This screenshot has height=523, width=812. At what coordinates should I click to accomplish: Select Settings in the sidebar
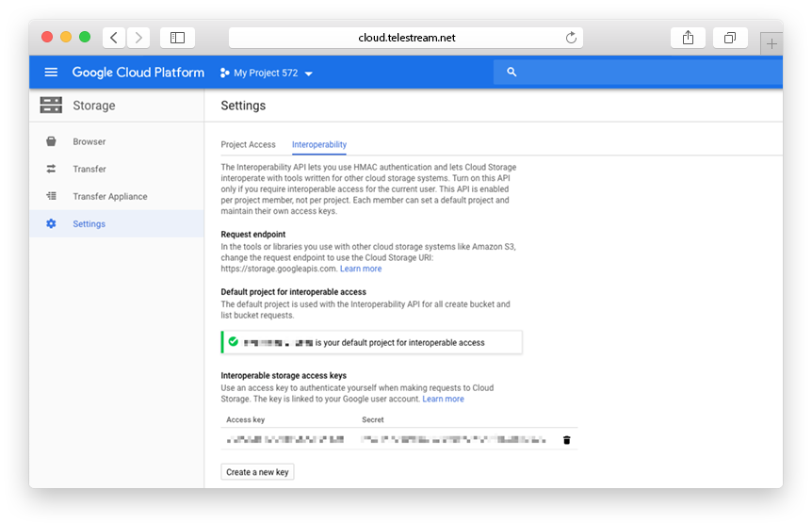point(117,223)
